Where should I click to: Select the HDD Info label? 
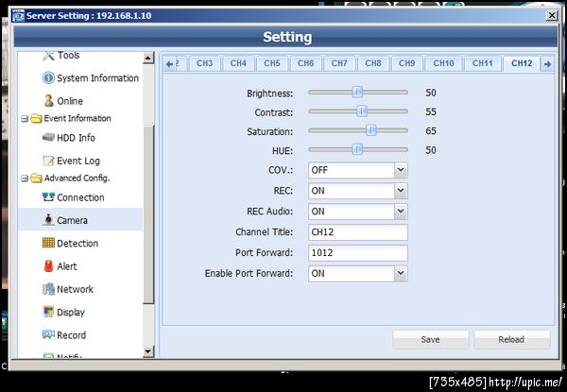click(76, 138)
